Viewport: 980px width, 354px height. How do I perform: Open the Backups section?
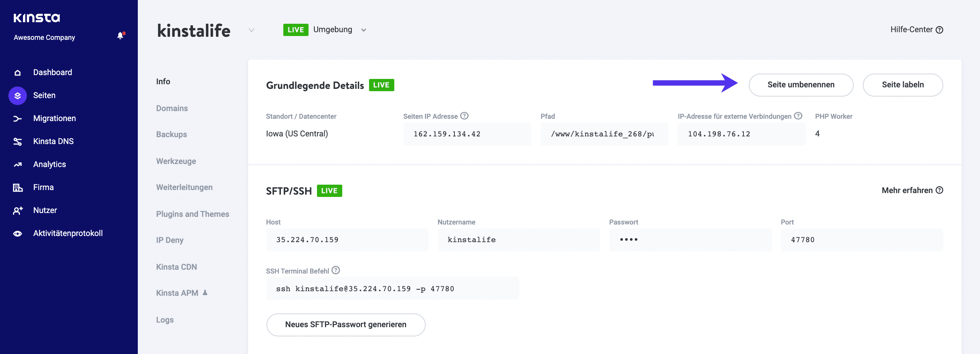[x=171, y=134]
